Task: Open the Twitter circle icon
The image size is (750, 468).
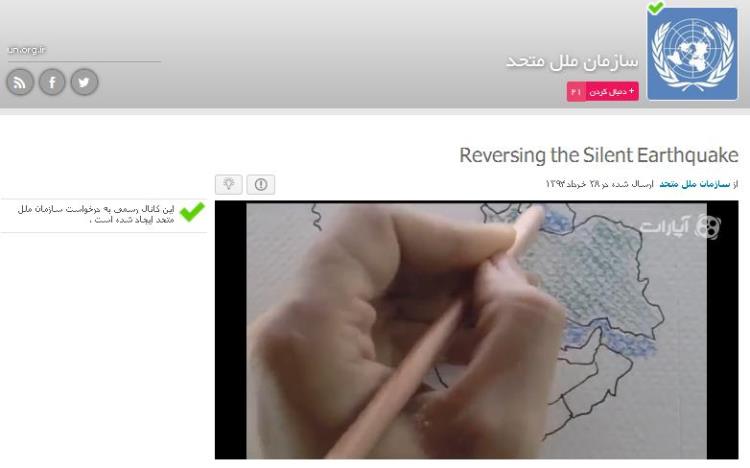Action: tap(84, 82)
